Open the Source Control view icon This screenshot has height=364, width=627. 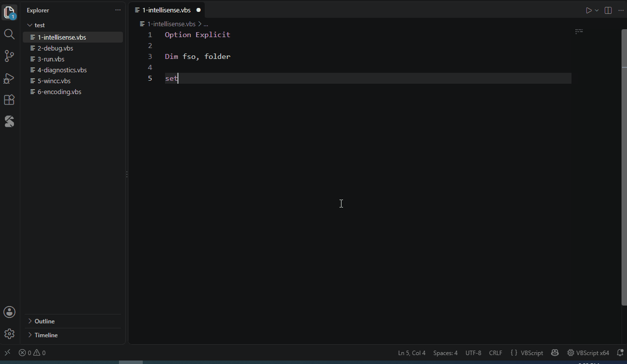pos(9,56)
